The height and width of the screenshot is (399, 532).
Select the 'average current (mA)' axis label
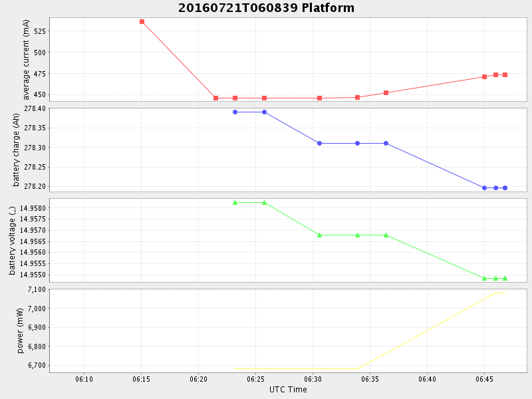click(26, 60)
